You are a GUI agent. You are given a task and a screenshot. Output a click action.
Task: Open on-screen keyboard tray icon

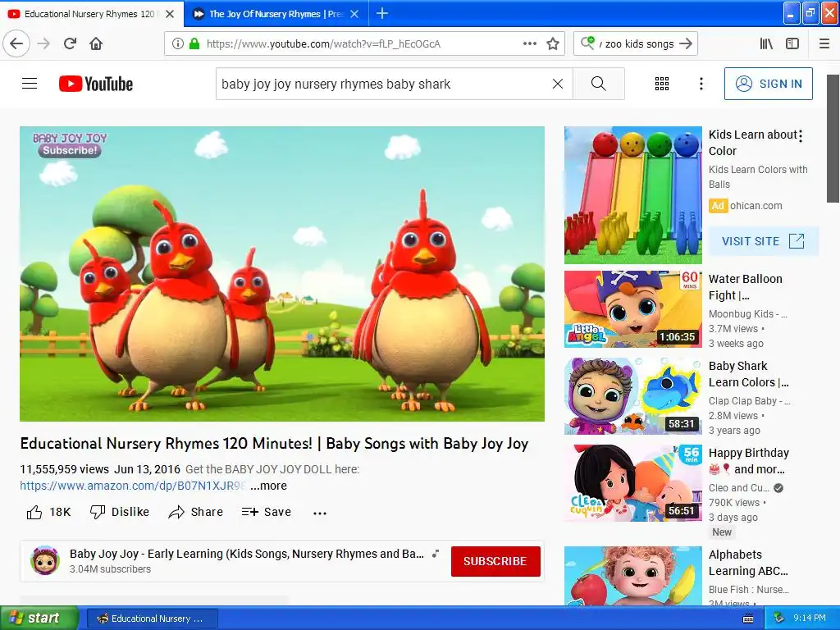coord(748,619)
